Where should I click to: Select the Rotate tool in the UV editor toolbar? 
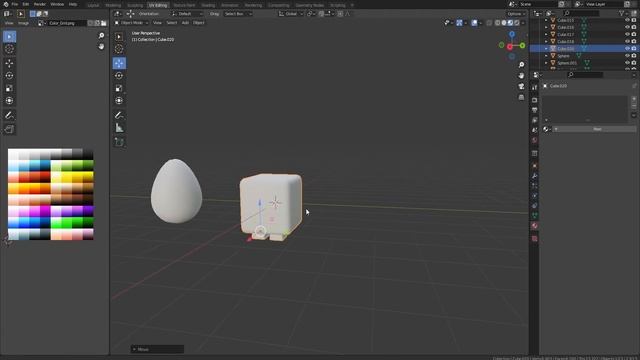[9, 76]
